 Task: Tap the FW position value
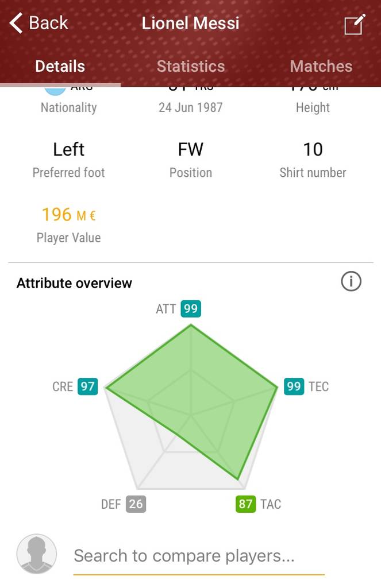(x=191, y=149)
